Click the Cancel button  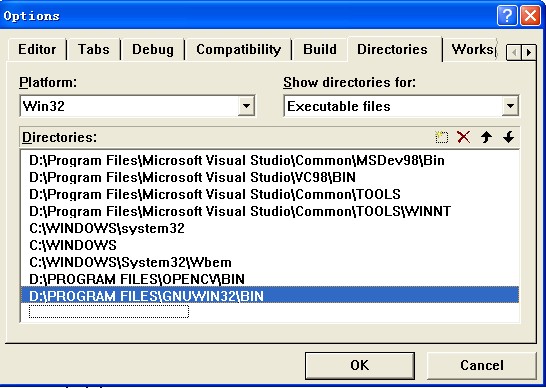pos(482,365)
